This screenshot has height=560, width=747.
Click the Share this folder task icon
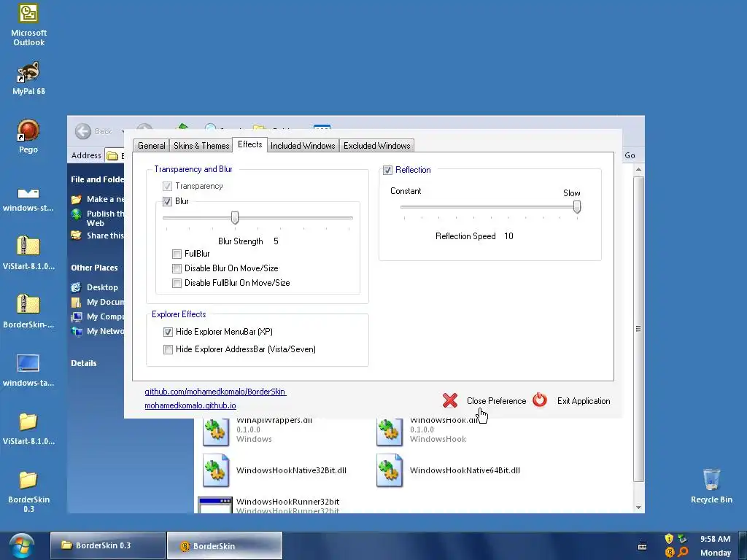coord(76,236)
